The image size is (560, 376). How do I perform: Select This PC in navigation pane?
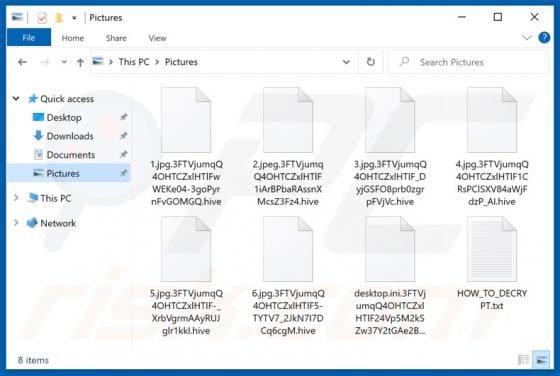(55, 198)
